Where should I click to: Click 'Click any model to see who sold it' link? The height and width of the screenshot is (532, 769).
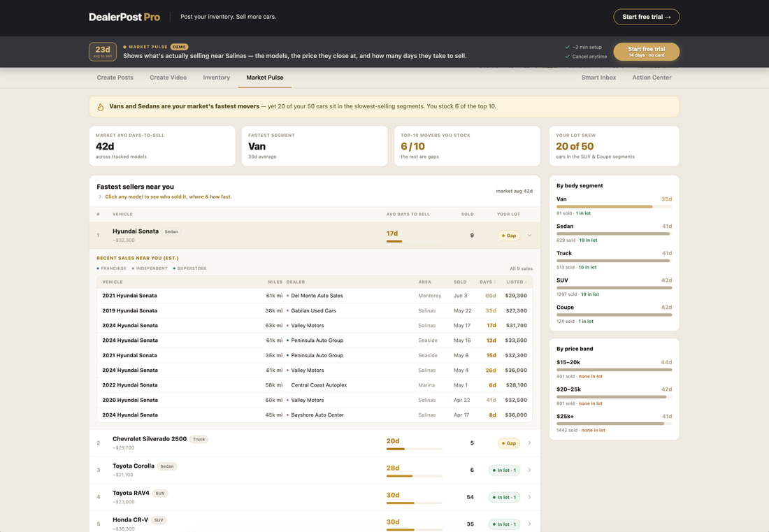(x=168, y=197)
